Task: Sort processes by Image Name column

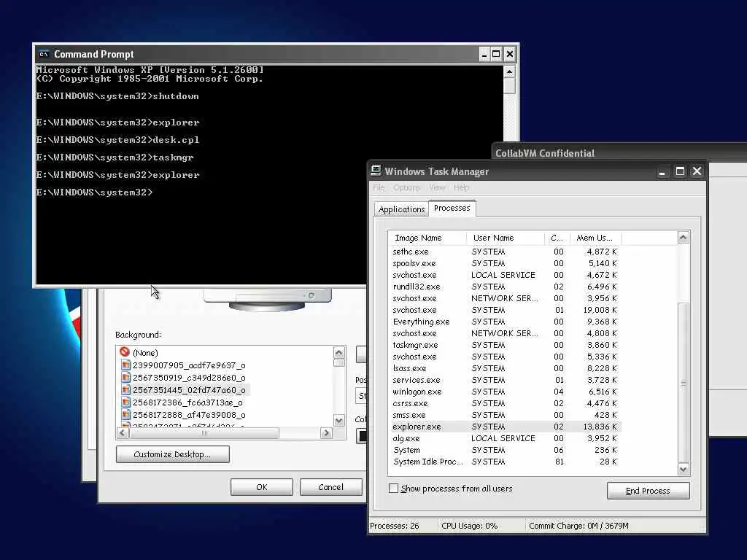Action: (x=428, y=238)
